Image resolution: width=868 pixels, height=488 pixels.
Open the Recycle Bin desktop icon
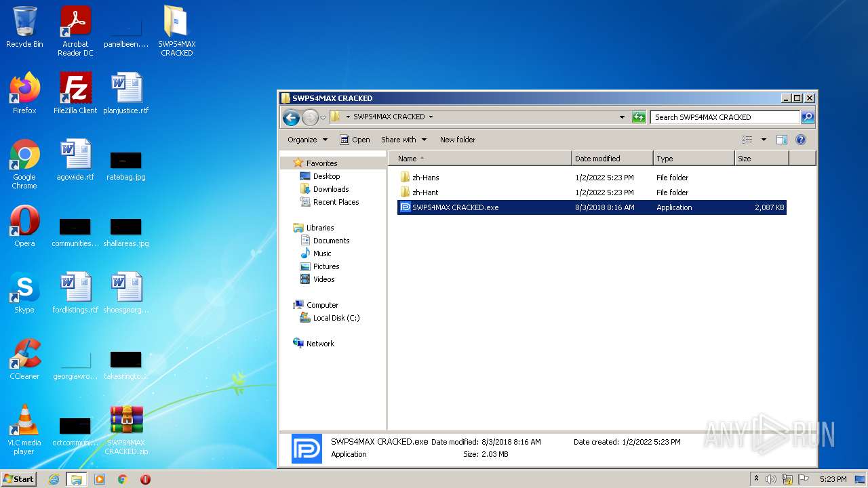point(24,27)
